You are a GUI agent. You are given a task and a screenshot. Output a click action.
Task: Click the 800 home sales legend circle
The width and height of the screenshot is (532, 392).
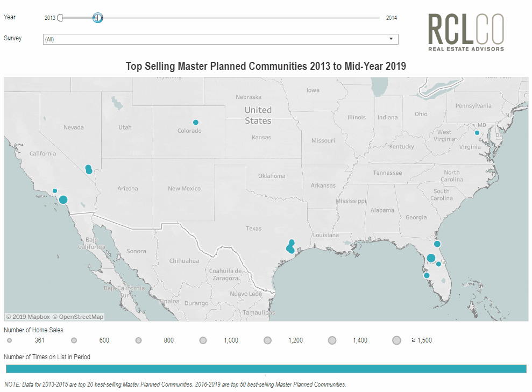pyautogui.click(x=138, y=340)
